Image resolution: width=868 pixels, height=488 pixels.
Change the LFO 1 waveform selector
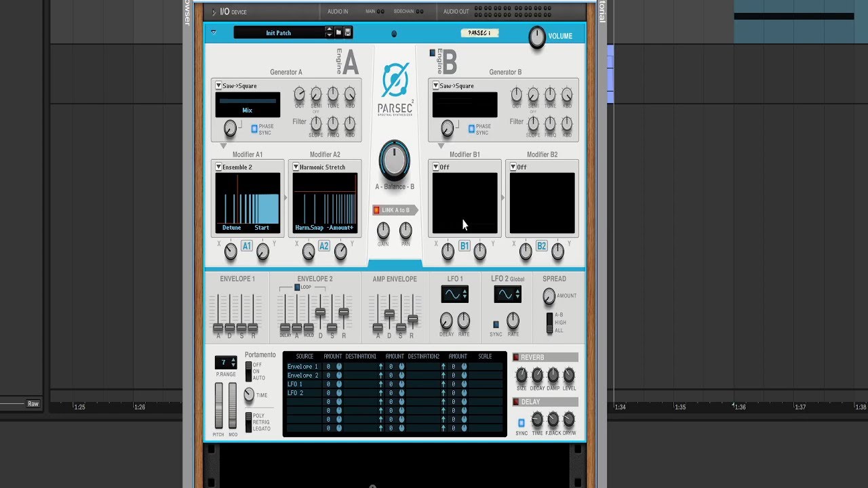coord(454,294)
